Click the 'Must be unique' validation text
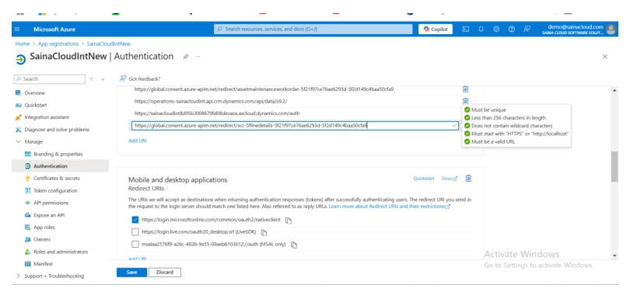 (488, 110)
